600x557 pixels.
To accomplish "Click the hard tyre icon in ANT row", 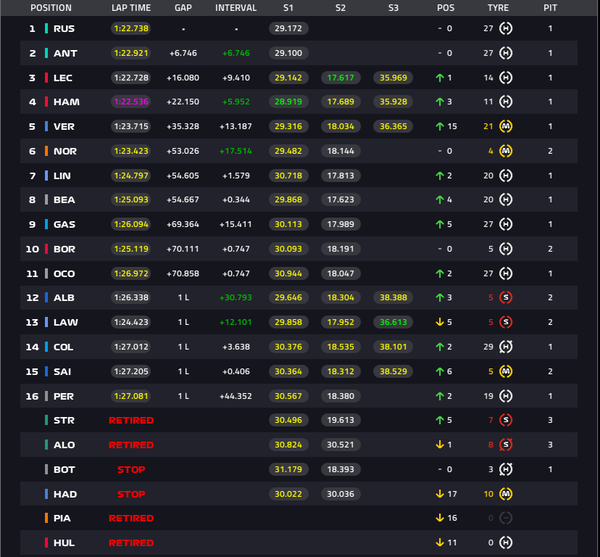I will [505, 53].
